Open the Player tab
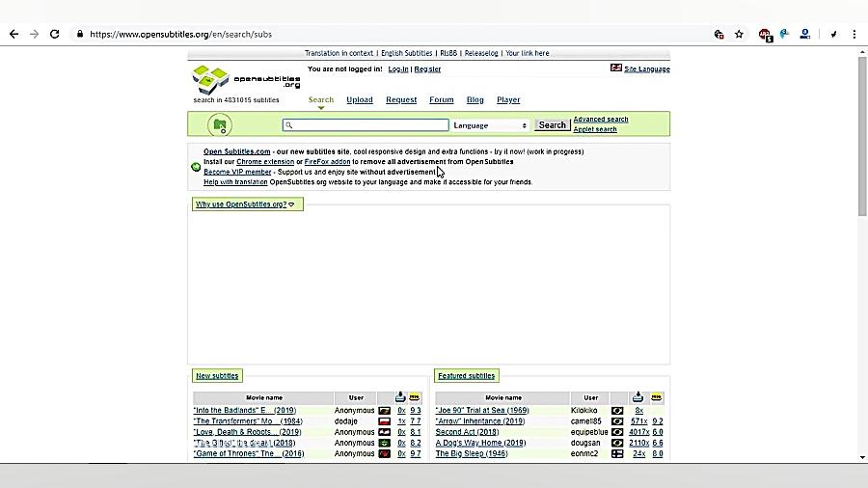Image resolution: width=868 pixels, height=488 pixels. point(508,99)
